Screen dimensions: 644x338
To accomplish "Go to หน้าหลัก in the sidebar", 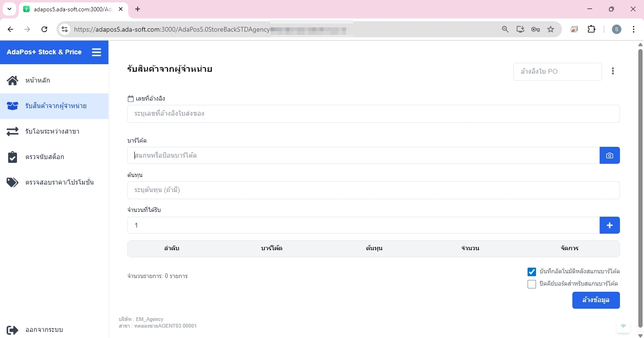I will click(38, 80).
